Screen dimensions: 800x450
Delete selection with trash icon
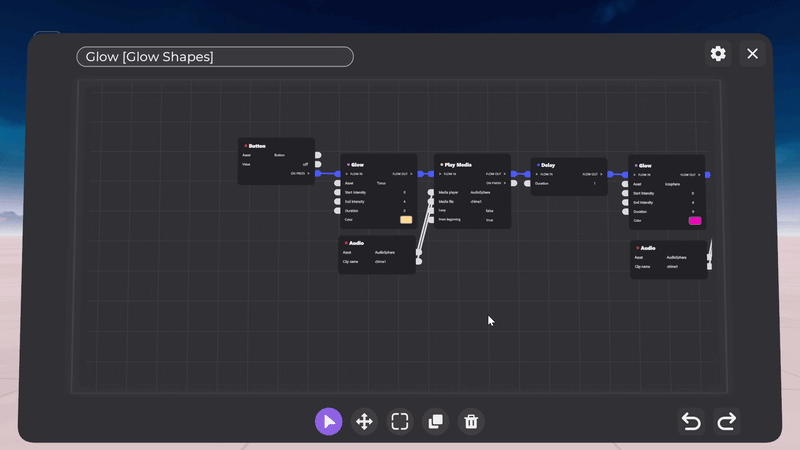pos(471,421)
